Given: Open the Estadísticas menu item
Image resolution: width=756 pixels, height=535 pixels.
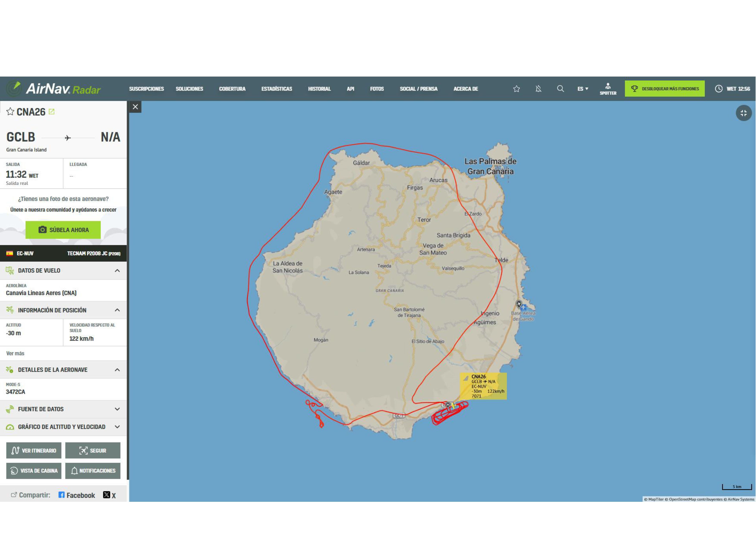Looking at the screenshot, I should (x=276, y=89).
